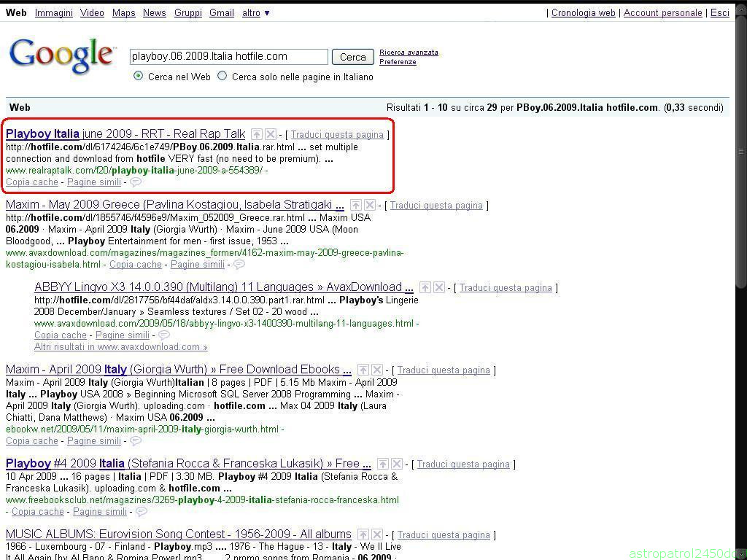Viewport: 747px width, 560px height.
Task: Open Copia cache for the ABBYY Lingvo result
Action: click(61, 335)
